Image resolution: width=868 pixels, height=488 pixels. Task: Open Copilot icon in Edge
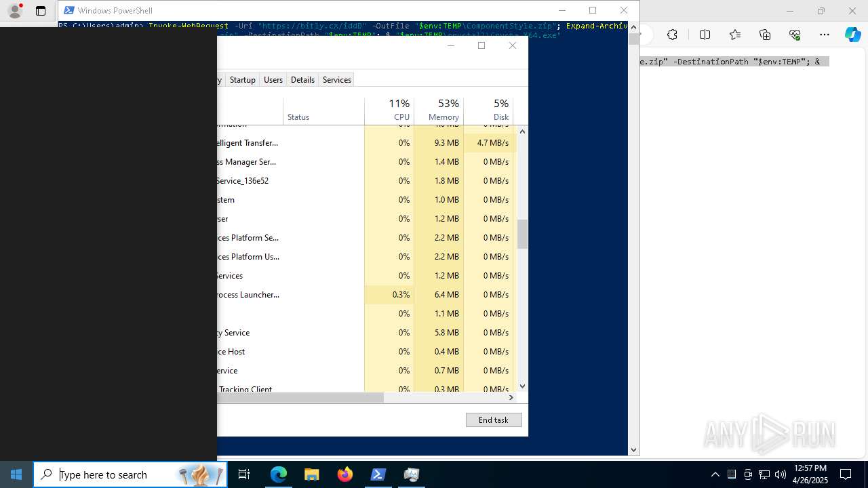[852, 35]
